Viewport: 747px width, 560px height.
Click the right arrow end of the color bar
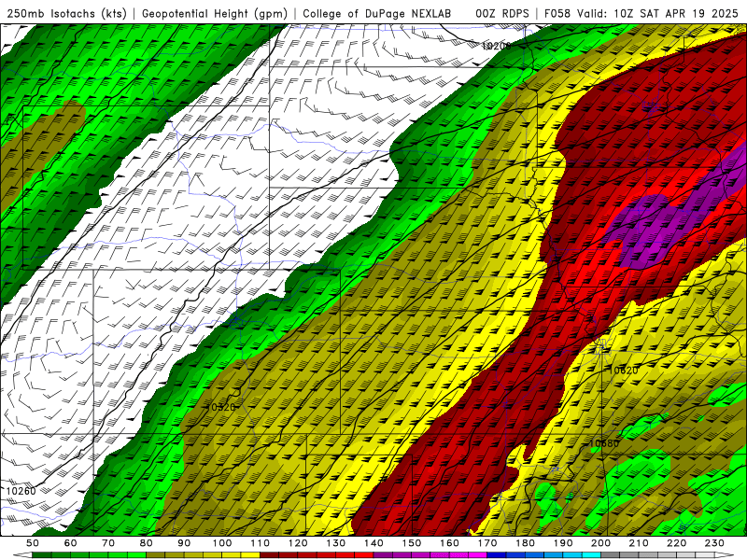click(x=725, y=555)
